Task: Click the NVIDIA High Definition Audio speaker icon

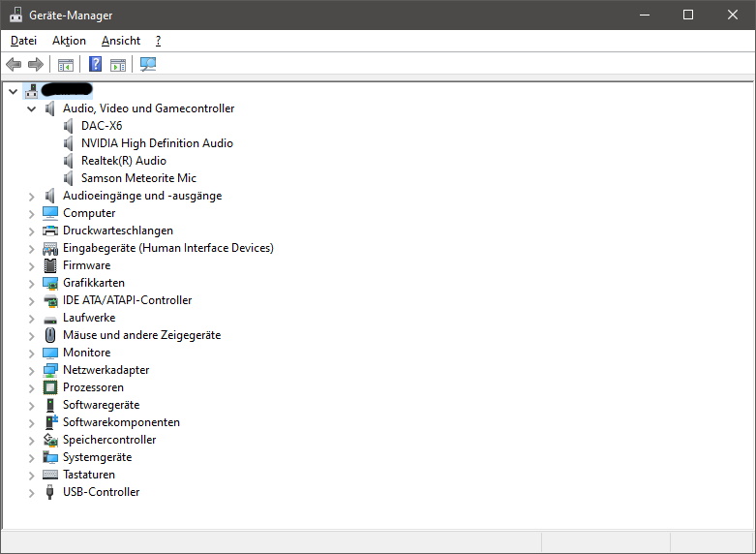Action: pyautogui.click(x=69, y=143)
